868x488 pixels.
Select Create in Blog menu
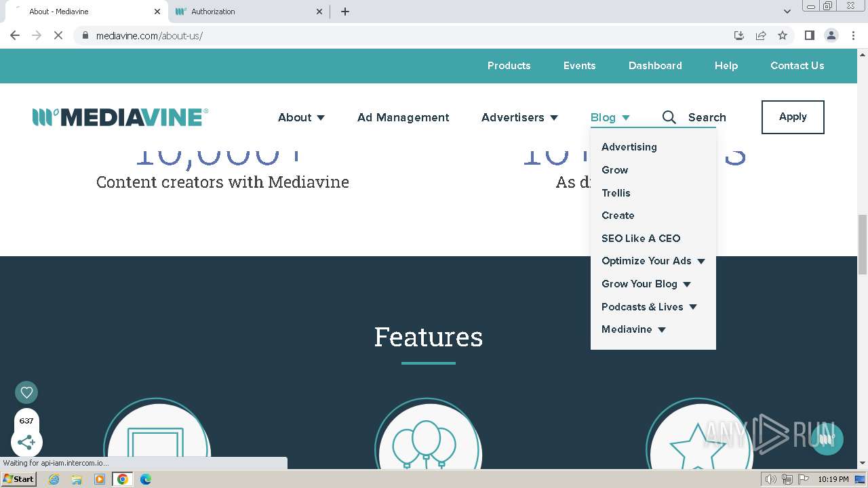[618, 216]
